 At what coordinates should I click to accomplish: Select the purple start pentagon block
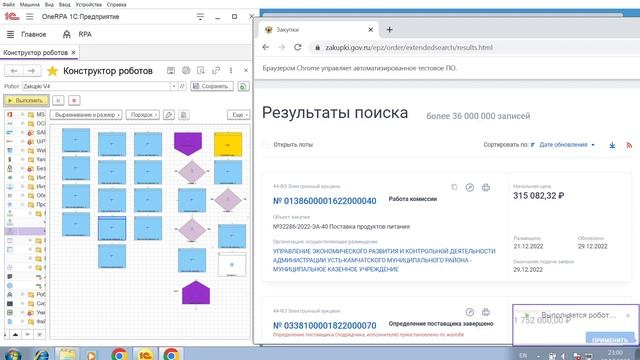pos(188,144)
